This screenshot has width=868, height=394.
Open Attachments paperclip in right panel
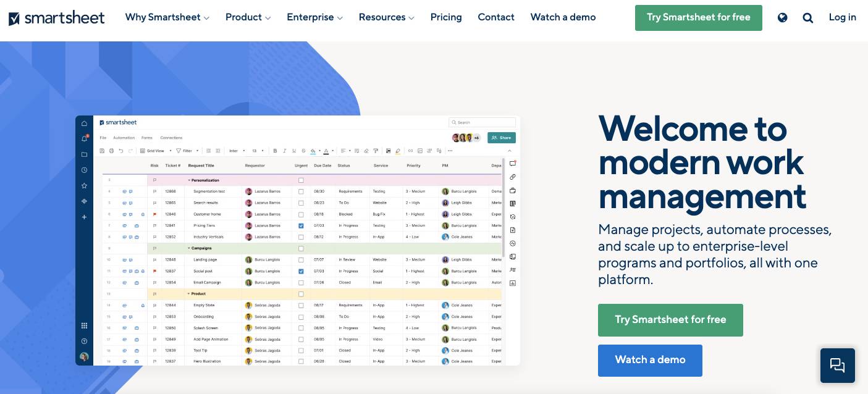click(513, 177)
